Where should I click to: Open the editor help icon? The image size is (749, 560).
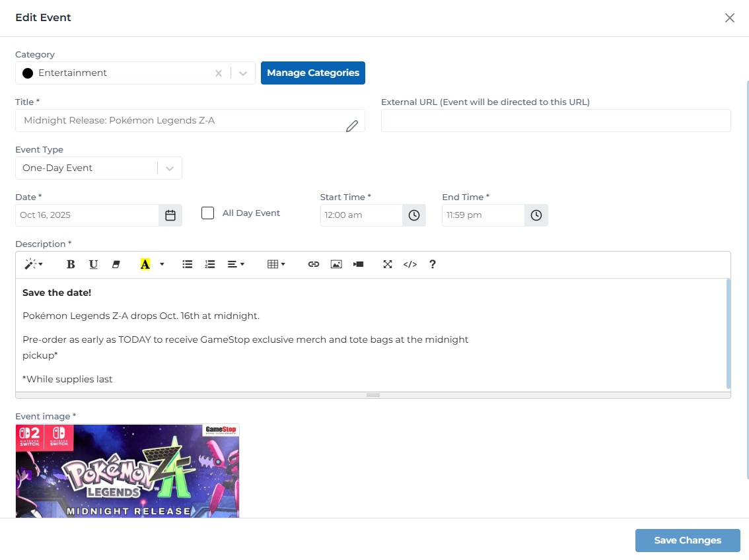432,264
